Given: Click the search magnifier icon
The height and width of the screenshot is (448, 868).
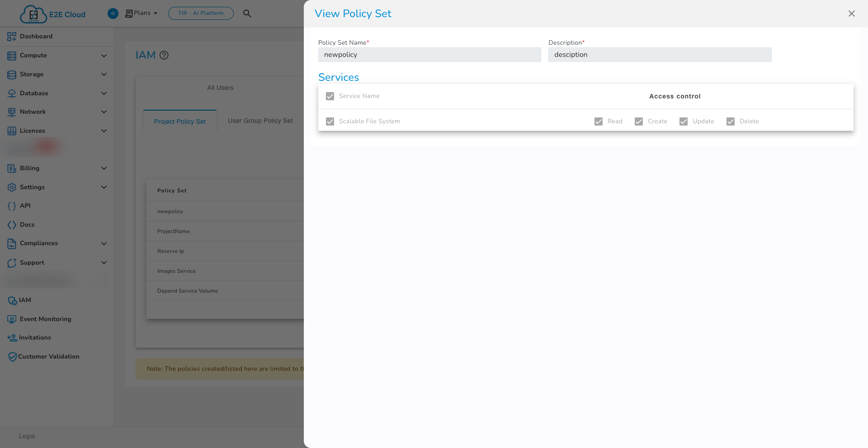Looking at the screenshot, I should click(247, 14).
